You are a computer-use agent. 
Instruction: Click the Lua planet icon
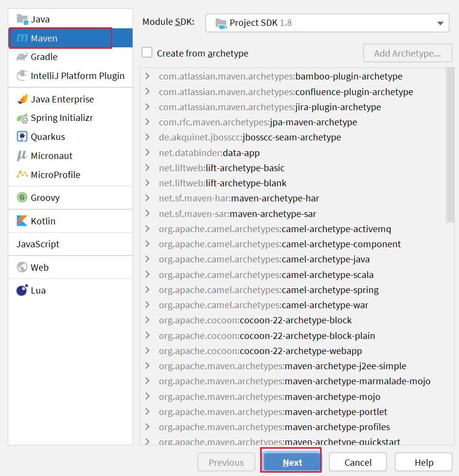[22, 290]
